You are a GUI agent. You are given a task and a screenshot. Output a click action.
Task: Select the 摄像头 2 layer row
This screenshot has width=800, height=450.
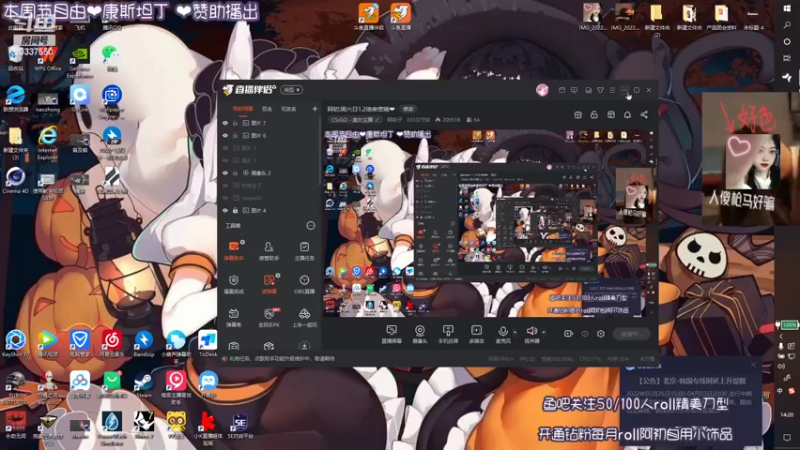(270, 173)
